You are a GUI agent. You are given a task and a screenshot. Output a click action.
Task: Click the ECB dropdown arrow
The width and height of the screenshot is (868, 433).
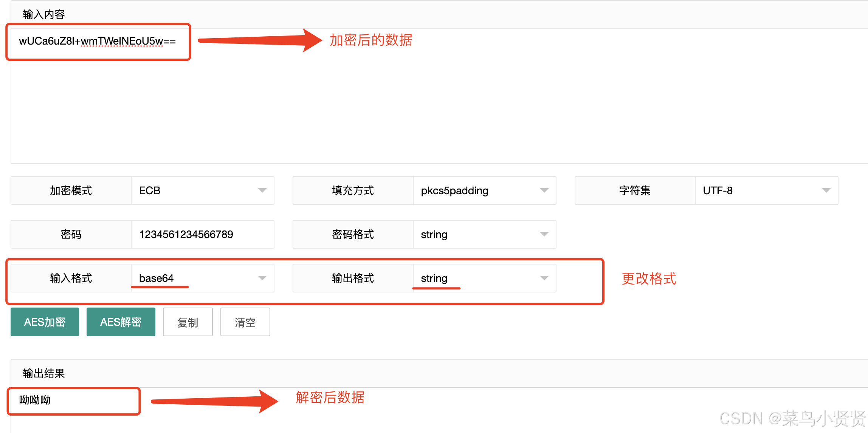click(262, 190)
